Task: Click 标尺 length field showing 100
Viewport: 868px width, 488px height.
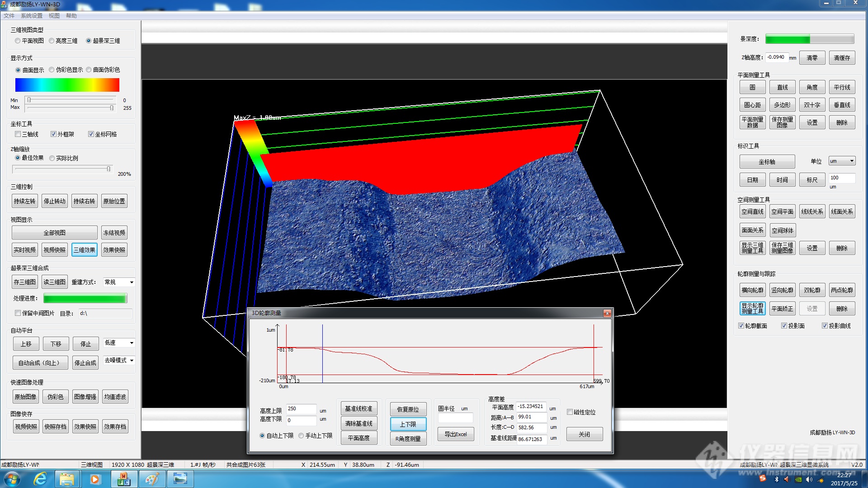Action: click(x=842, y=178)
